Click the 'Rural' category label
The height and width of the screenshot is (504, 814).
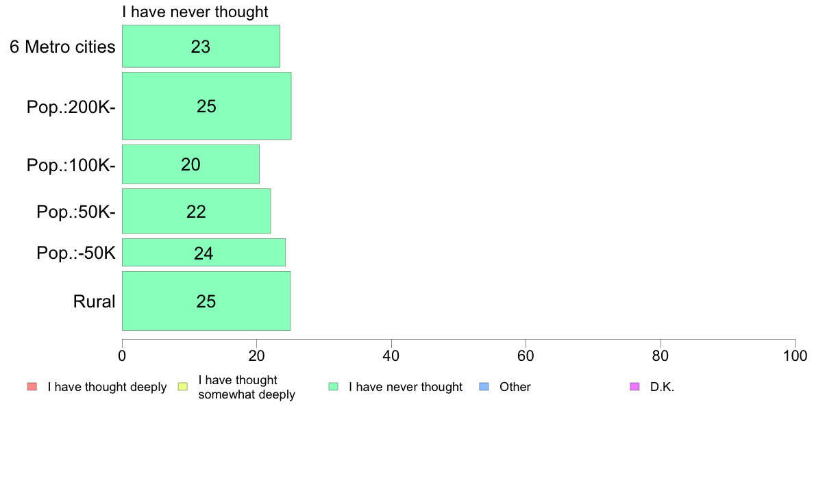94,301
